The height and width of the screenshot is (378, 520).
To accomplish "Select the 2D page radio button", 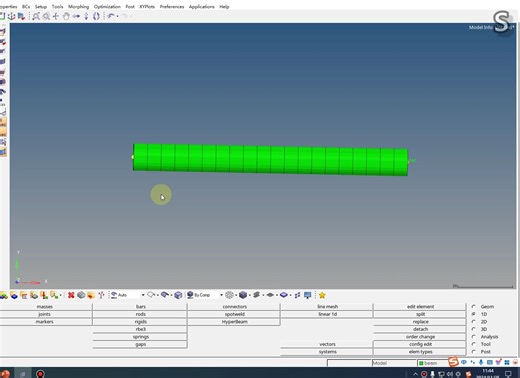I will click(473, 322).
